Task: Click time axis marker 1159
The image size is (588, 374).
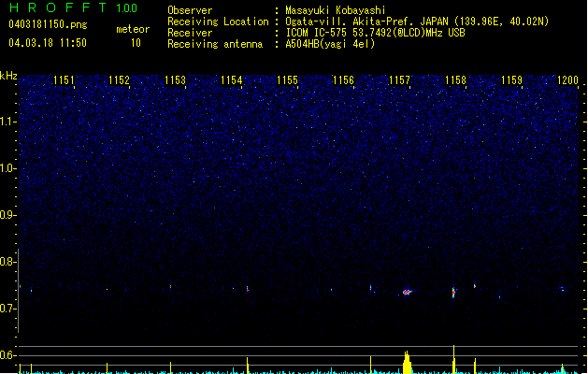Action: click(x=511, y=80)
